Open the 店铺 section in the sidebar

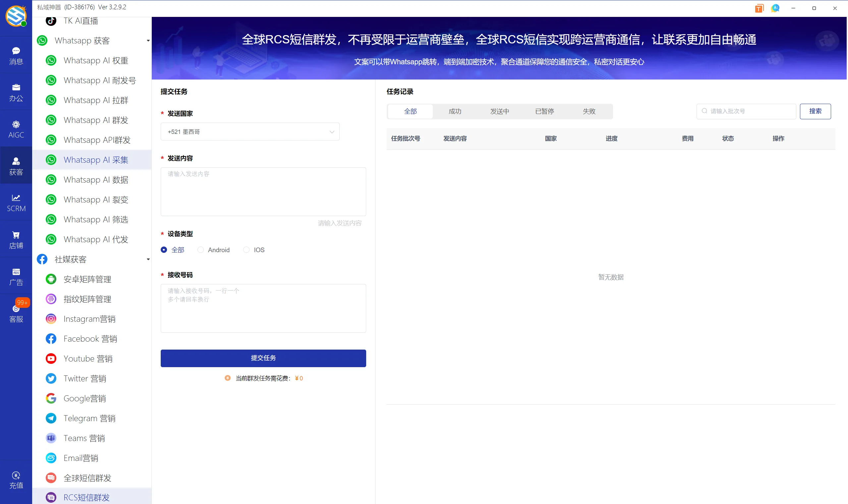click(x=16, y=240)
